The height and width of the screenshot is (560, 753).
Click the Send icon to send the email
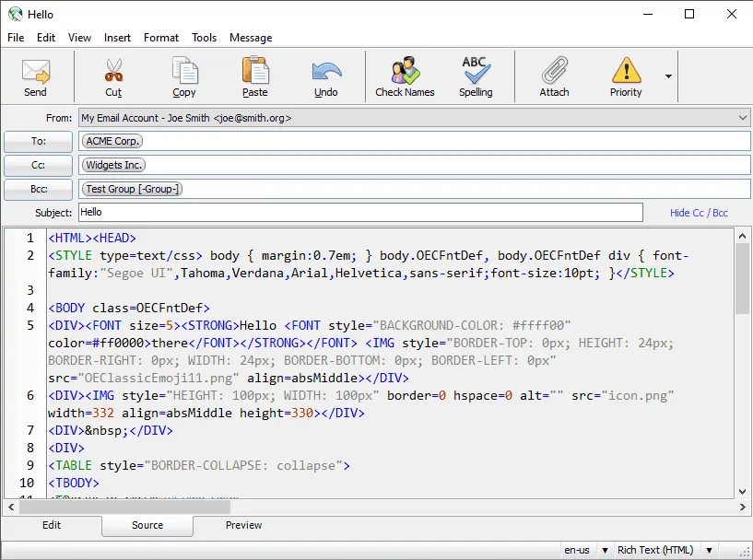[36, 76]
